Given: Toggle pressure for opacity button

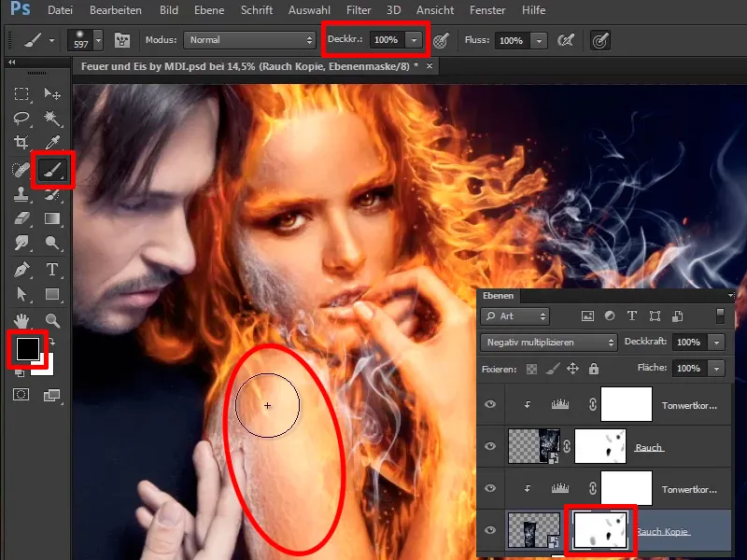Looking at the screenshot, I should pos(441,40).
